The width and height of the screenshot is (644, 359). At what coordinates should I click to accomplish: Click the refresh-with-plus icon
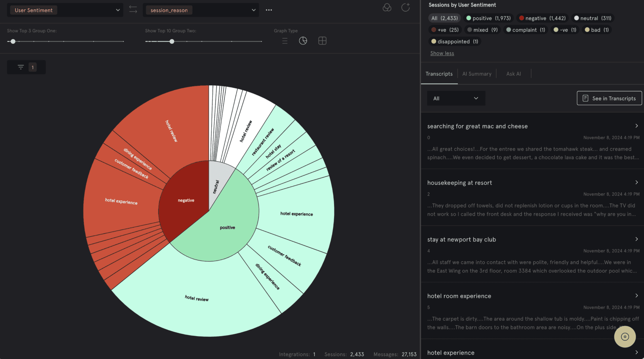tap(405, 7)
